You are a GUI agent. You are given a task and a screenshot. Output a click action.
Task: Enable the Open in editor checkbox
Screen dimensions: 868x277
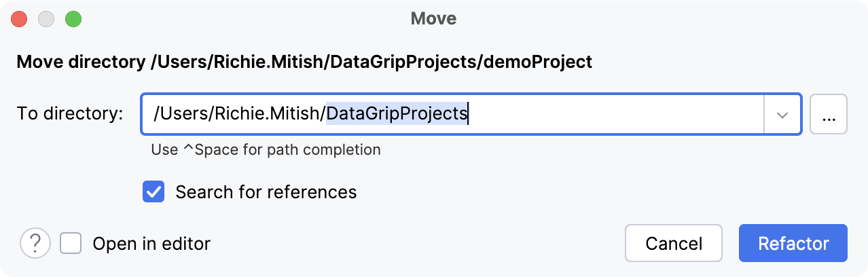pos(71,243)
